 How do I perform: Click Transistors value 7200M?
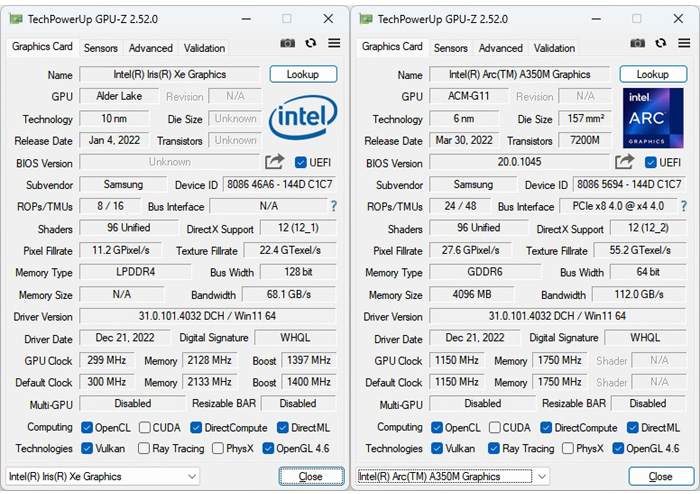point(585,141)
